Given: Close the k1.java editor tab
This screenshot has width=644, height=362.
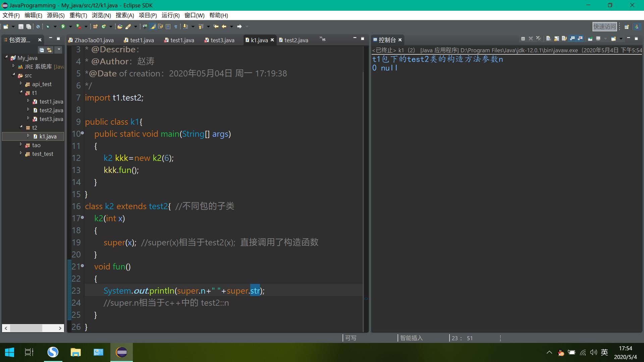Looking at the screenshot, I should click(272, 40).
